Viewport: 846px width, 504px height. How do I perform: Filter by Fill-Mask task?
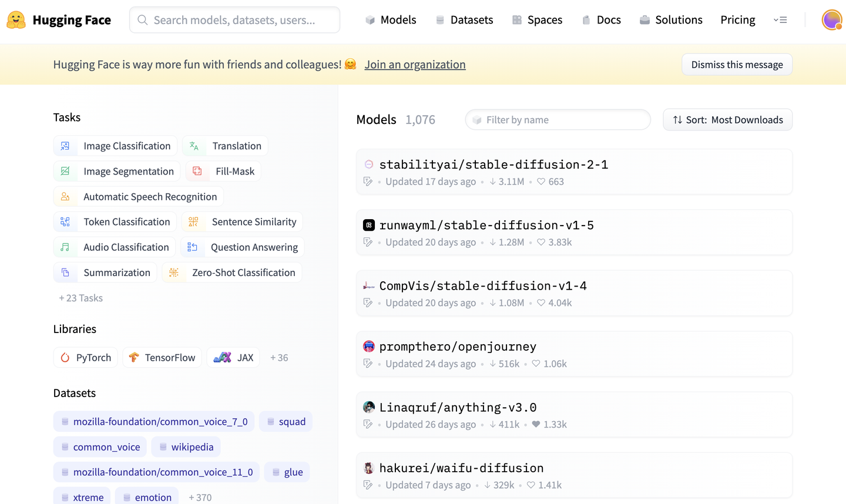pyautogui.click(x=223, y=171)
